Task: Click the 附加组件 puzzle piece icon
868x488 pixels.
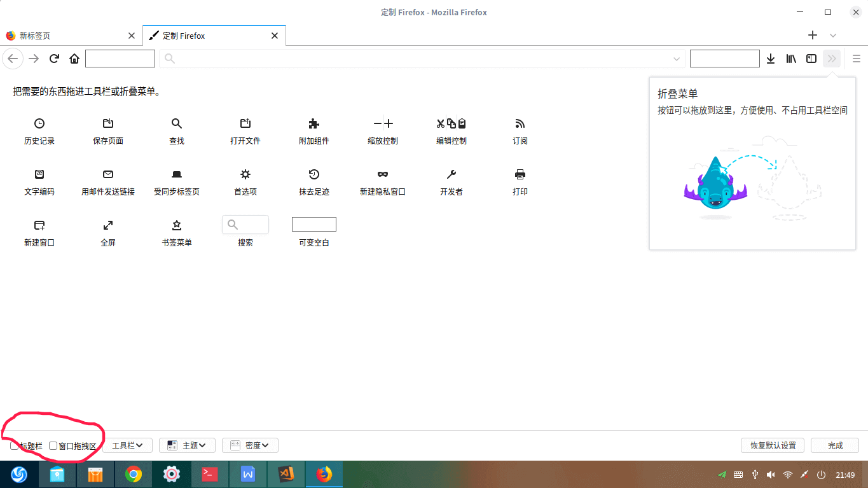Action: [x=313, y=123]
